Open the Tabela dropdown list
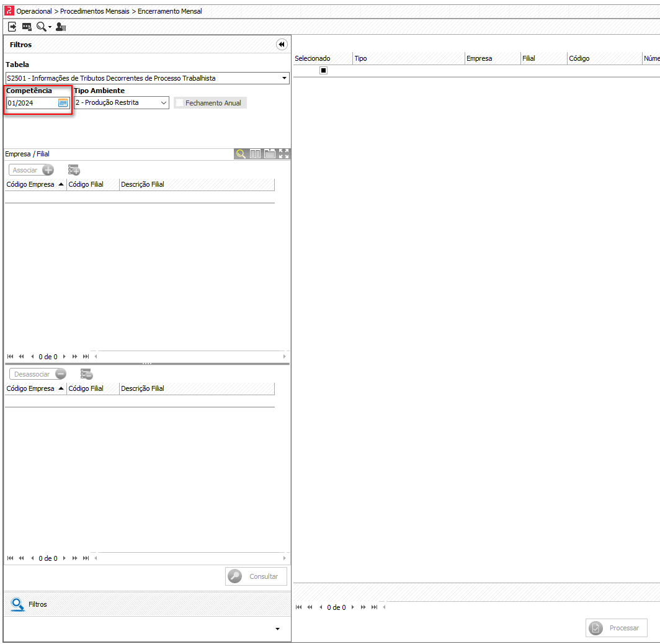This screenshot has height=644, width=660. (x=284, y=78)
